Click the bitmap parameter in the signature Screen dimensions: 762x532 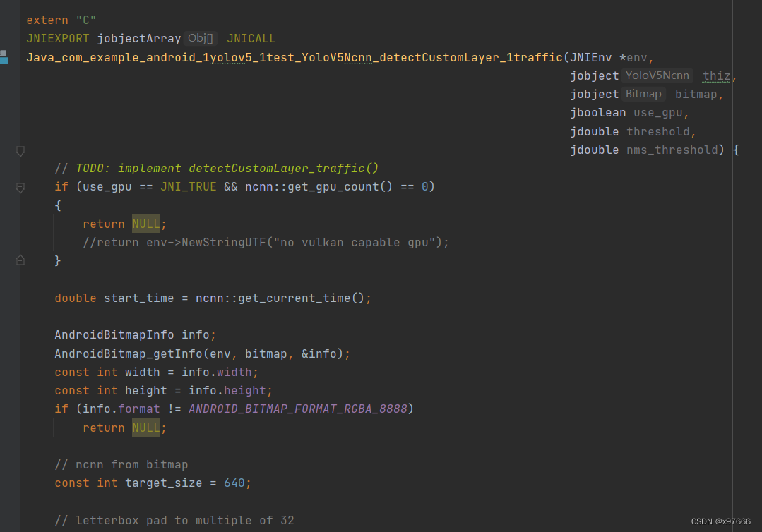coord(696,95)
